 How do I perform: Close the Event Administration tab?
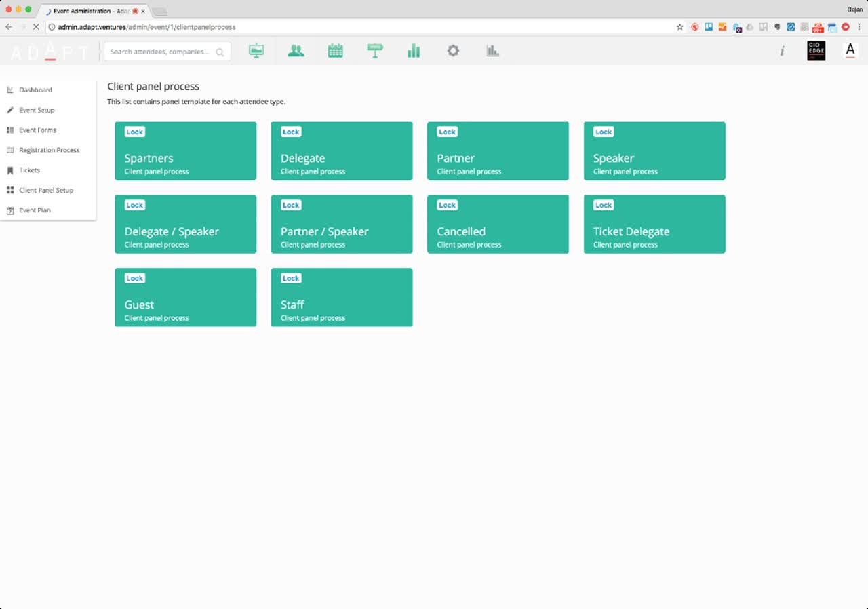coord(143,12)
